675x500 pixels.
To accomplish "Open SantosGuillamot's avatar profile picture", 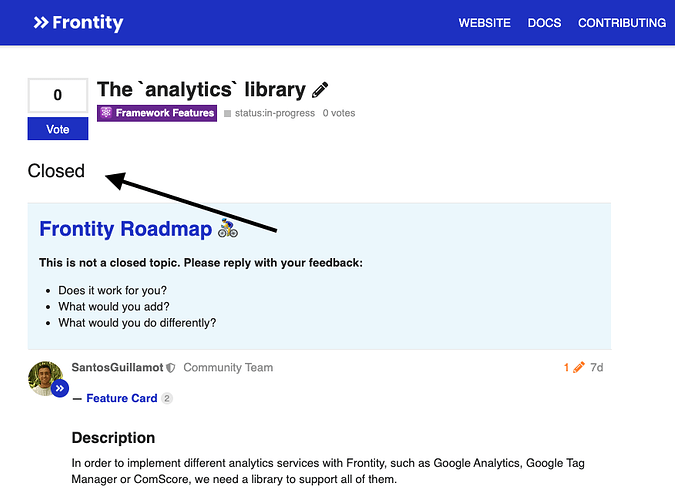I will click(x=45, y=377).
